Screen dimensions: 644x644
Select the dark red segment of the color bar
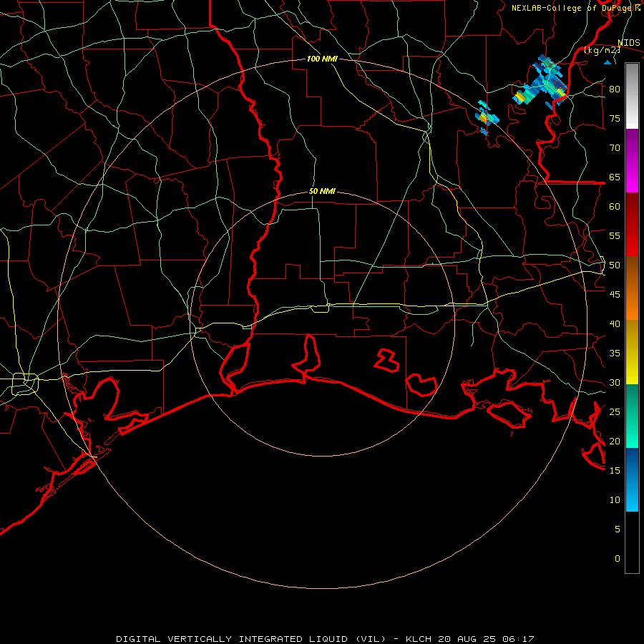pyautogui.click(x=632, y=225)
